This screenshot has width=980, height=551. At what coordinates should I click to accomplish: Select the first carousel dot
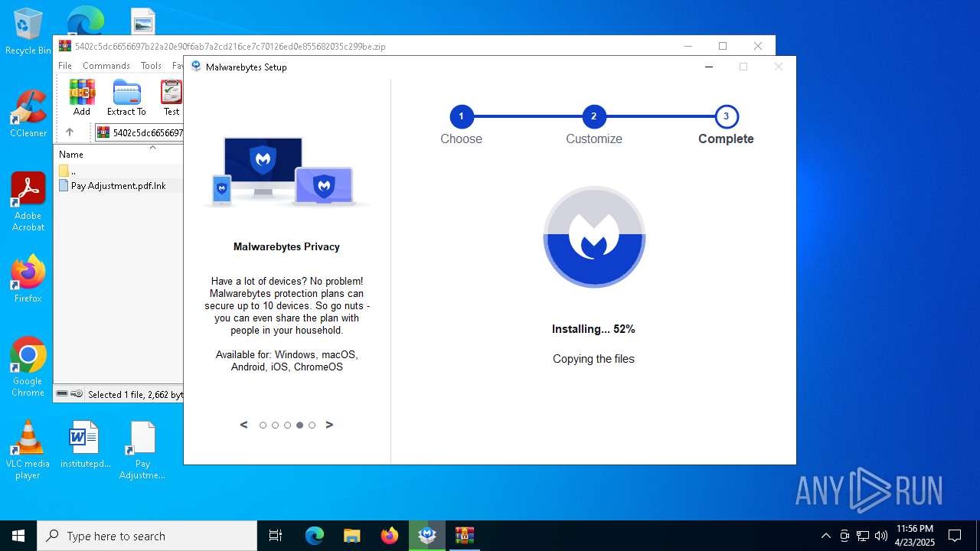click(263, 425)
